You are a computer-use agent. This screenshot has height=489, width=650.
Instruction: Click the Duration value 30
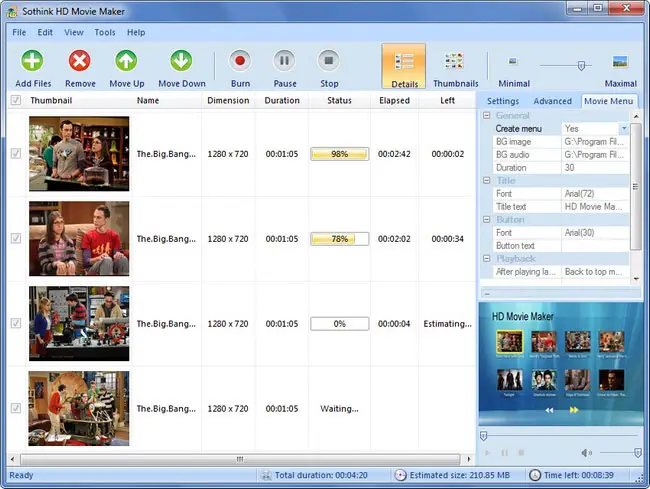pos(594,167)
